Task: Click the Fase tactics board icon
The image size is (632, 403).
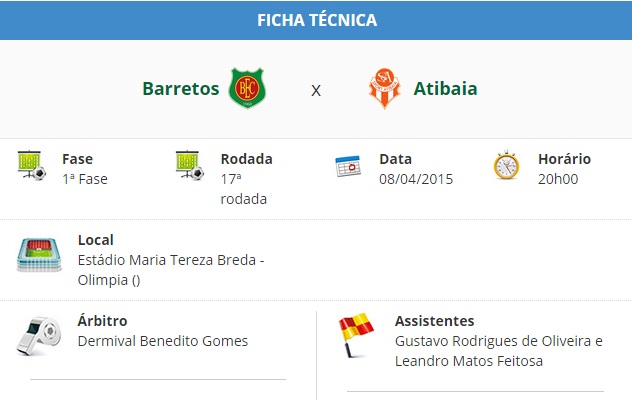Action: pos(32,165)
